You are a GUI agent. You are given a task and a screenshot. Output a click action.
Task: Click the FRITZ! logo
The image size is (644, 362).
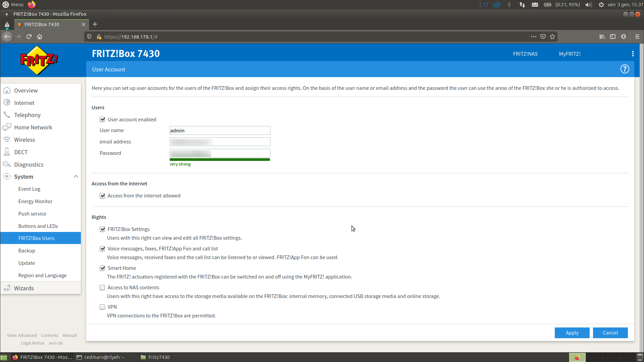(x=39, y=60)
